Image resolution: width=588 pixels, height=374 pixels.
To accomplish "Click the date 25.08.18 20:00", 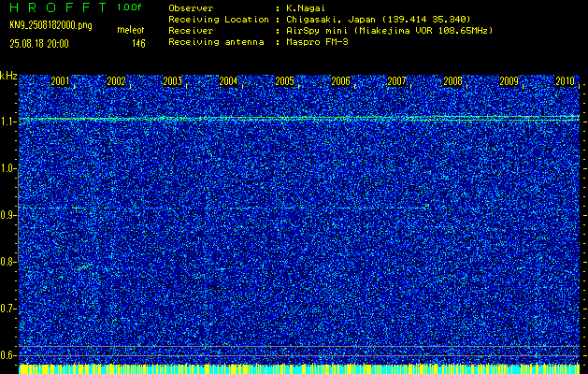I will 39,44.
